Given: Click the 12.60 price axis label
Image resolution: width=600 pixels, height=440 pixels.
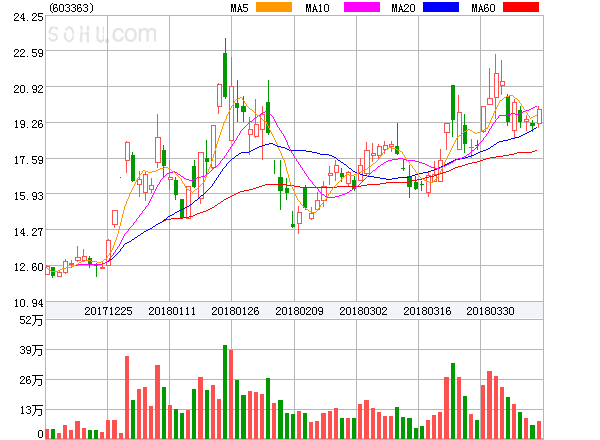Looking at the screenshot, I should pos(28,267).
